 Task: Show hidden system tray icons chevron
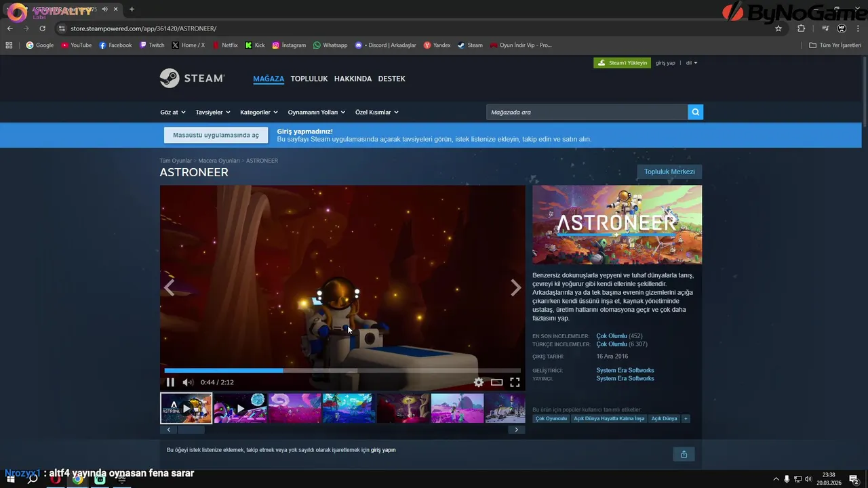pyautogui.click(x=776, y=479)
